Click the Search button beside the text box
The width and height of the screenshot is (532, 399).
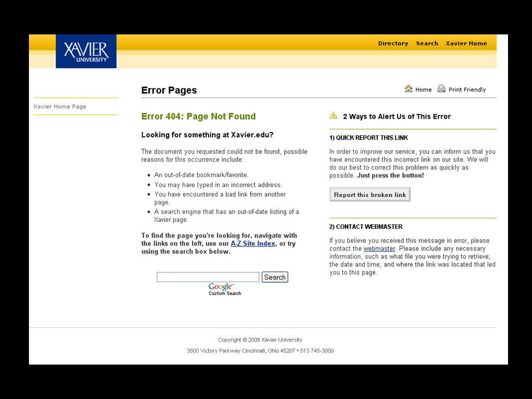point(275,277)
